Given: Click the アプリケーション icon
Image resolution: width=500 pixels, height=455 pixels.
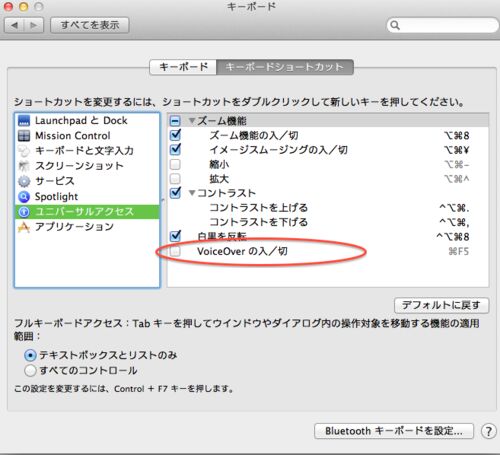Looking at the screenshot, I should [24, 227].
